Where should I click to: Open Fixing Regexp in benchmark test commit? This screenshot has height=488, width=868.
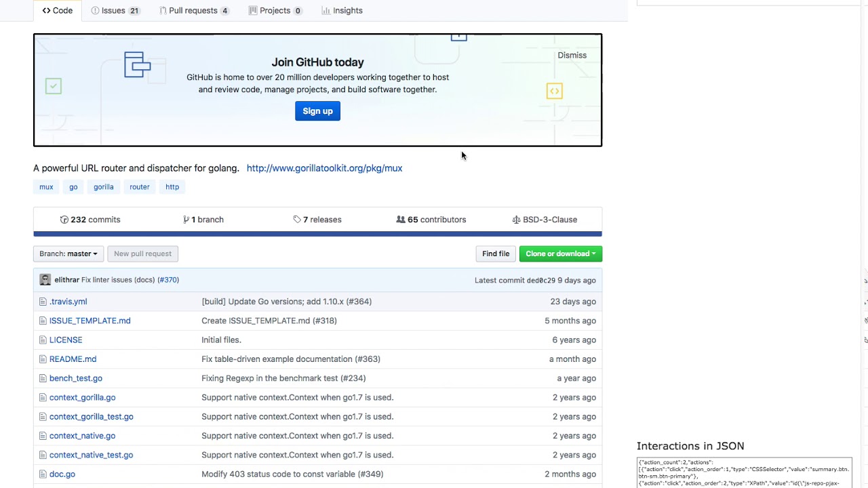283,378
